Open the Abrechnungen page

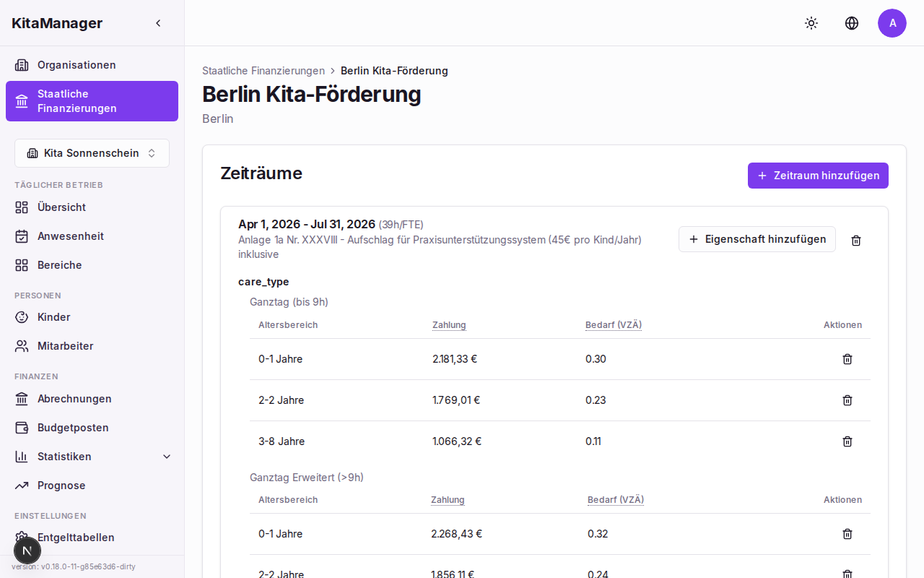pos(74,399)
